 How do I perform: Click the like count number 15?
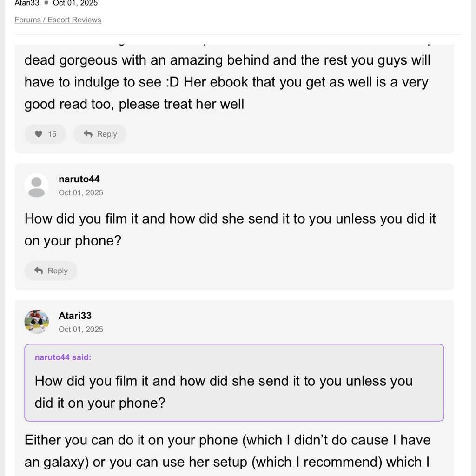(52, 134)
